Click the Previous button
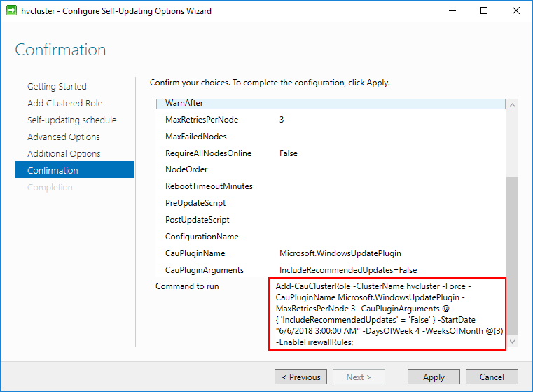 pos(301,377)
